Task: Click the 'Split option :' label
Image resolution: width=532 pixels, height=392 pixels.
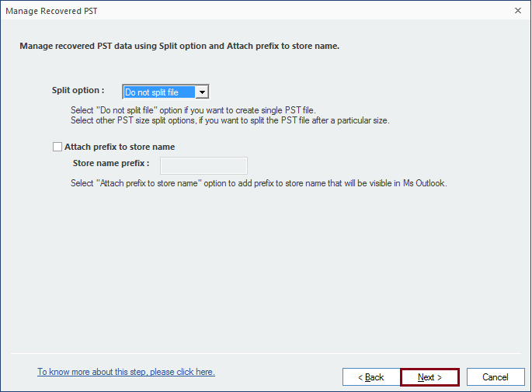Action: coord(78,90)
